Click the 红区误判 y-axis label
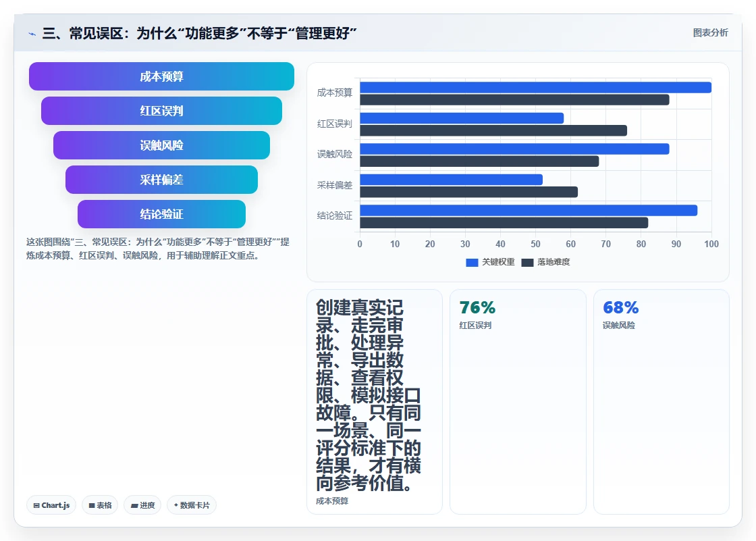Image resolution: width=756 pixels, height=541 pixels. coord(335,124)
